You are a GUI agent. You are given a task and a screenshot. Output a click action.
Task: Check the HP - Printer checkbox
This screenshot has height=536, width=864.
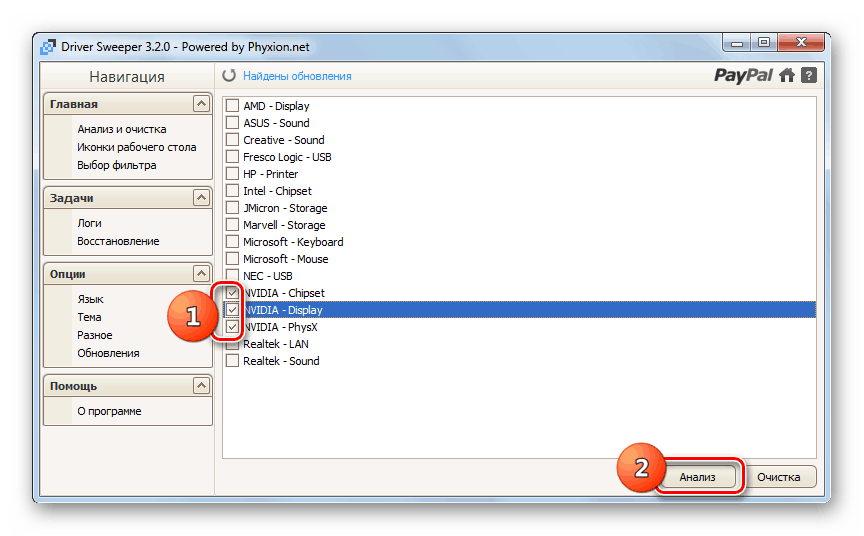click(x=233, y=174)
